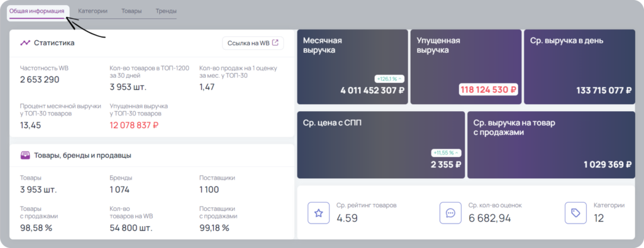Click the Ср. выручка в день value 133 715 077 ₽

(x=604, y=90)
